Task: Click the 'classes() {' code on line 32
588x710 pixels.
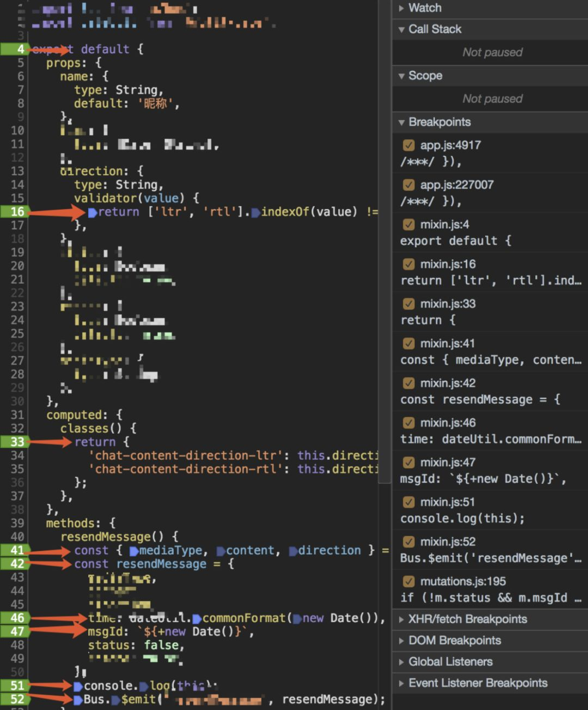Action: click(99, 429)
